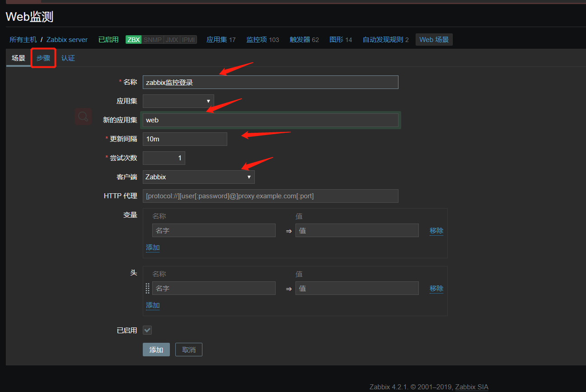Focus the HTTP 代理 input field
The height and width of the screenshot is (392, 586).
(270, 196)
